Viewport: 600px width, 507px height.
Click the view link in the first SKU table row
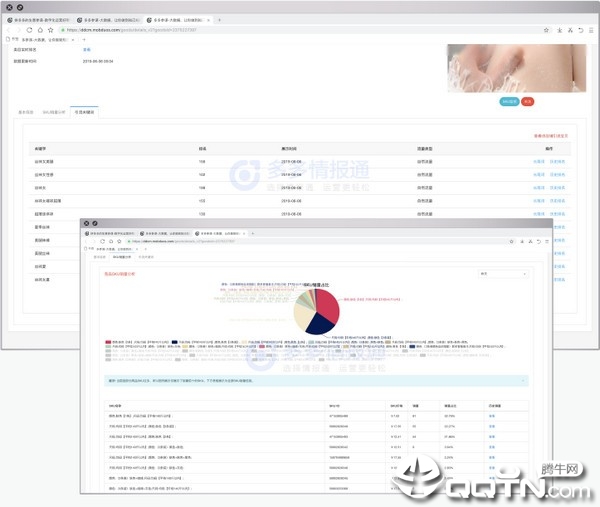[x=491, y=415]
